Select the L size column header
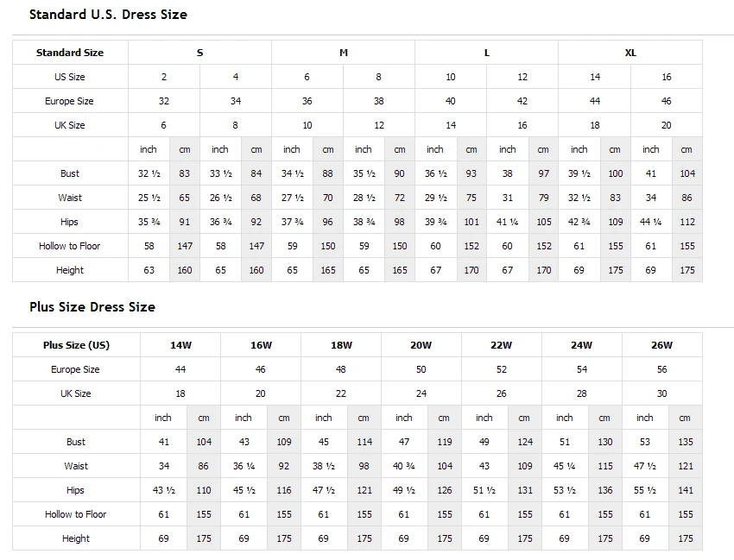734x560 pixels. coord(487,53)
